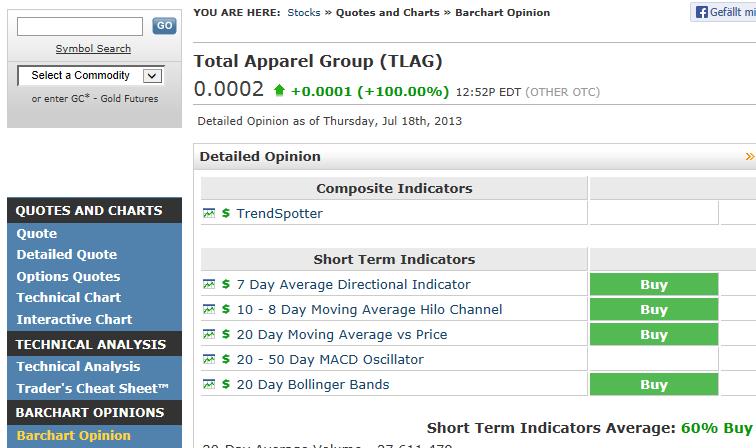Click the Facebook Gefällt mir icon
This screenshot has height=448, width=756.
click(x=702, y=12)
